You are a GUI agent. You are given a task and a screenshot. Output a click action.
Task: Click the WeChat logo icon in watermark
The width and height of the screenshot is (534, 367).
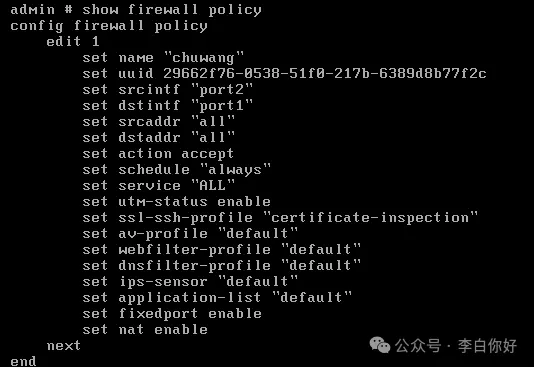(380, 345)
